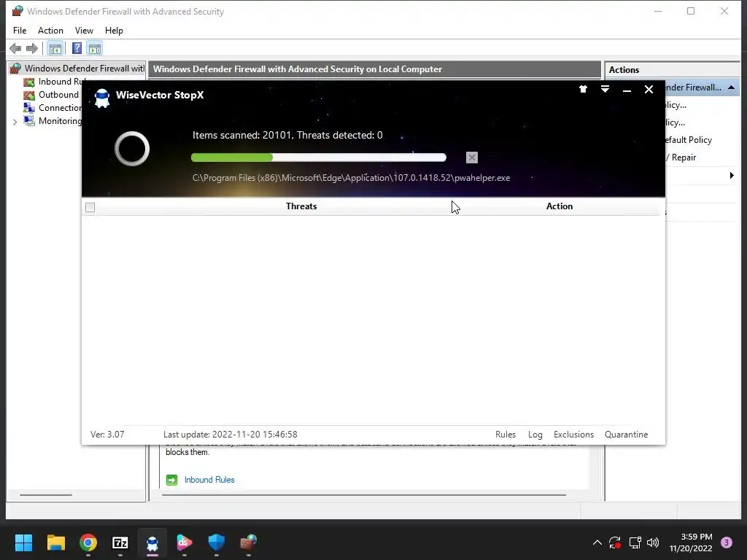Open the Action menu
The width and height of the screenshot is (747, 560).
click(50, 31)
